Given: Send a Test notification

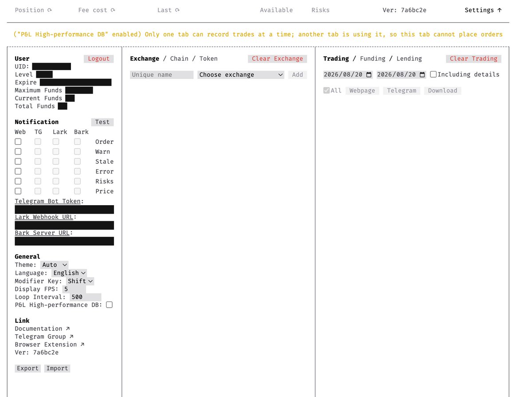Looking at the screenshot, I should click(x=102, y=122).
